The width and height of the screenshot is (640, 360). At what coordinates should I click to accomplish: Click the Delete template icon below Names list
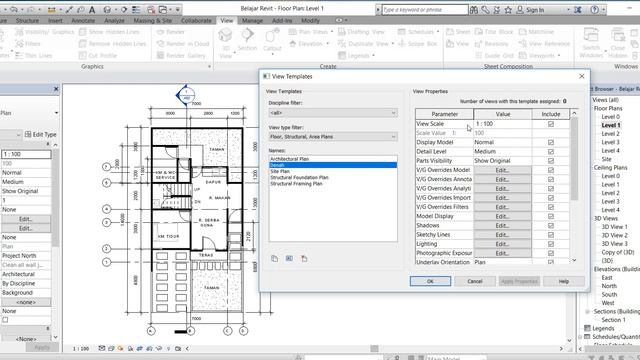(304, 258)
